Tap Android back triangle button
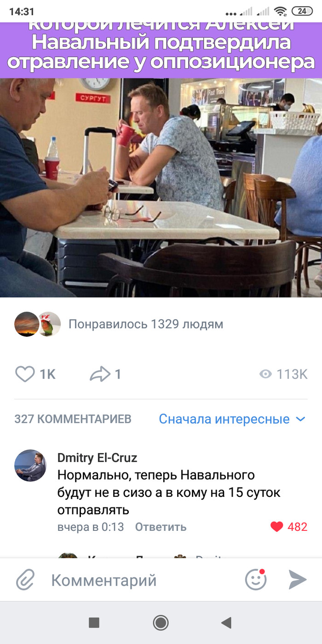The height and width of the screenshot is (644, 322). point(226,623)
